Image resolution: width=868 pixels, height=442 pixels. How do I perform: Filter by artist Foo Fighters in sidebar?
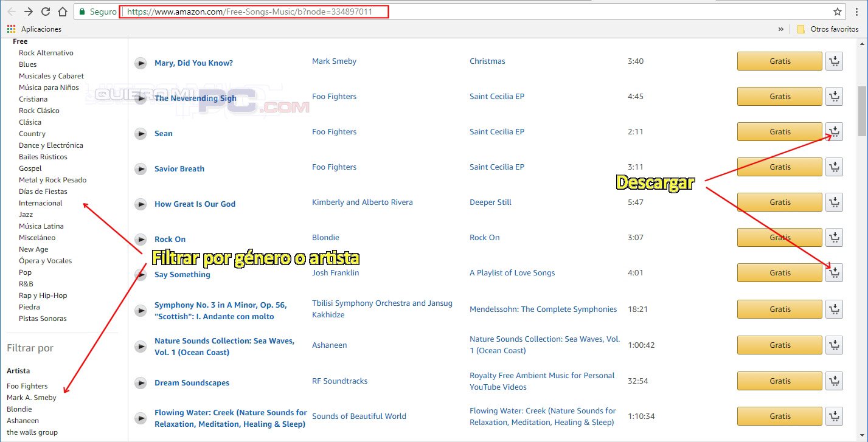[x=27, y=386]
